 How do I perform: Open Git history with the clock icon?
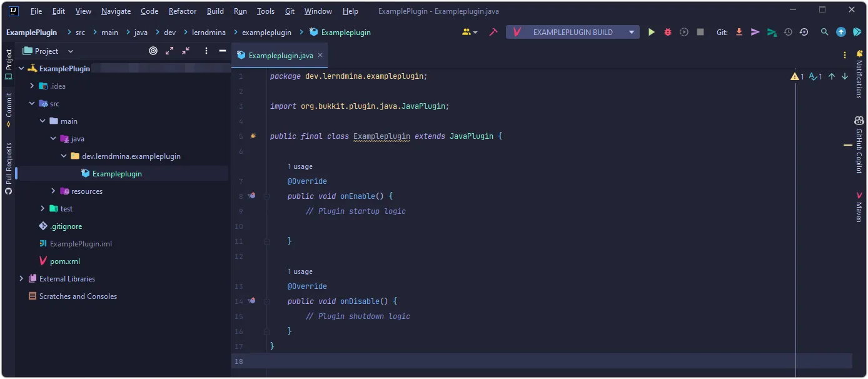point(788,32)
